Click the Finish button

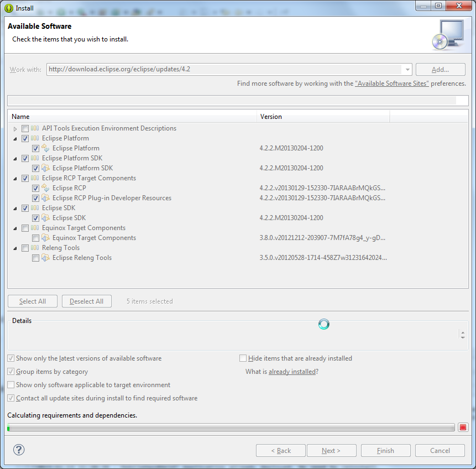385,450
